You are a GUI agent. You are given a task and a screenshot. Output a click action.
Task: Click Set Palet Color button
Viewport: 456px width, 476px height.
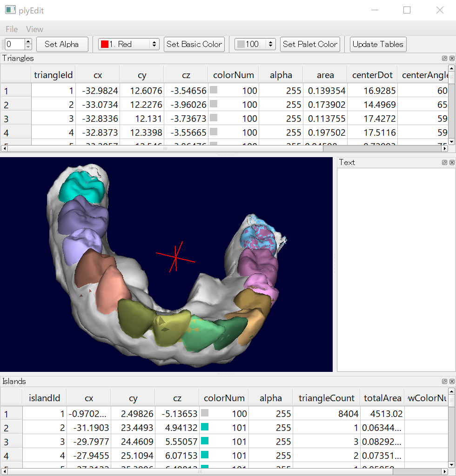[x=310, y=44]
